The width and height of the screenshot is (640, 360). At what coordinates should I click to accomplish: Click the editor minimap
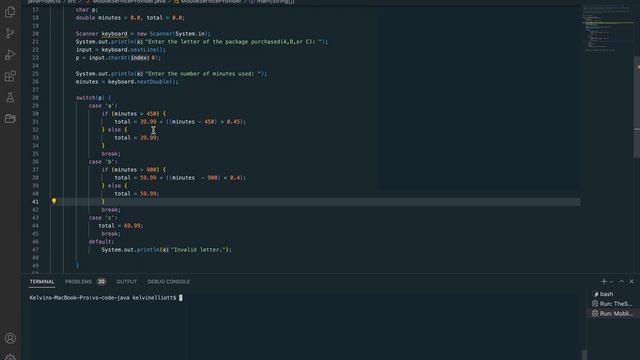pyautogui.click(x=607, y=29)
